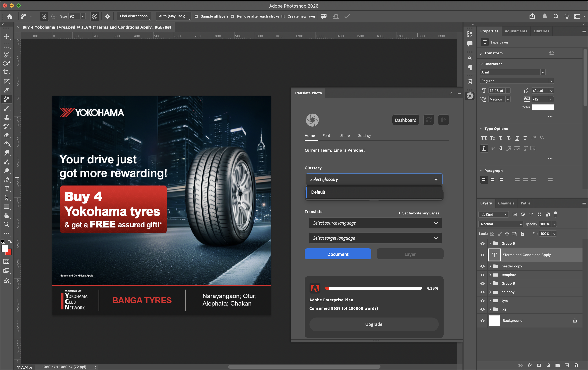
Task: Create a new group folder icon
Action: (557, 365)
